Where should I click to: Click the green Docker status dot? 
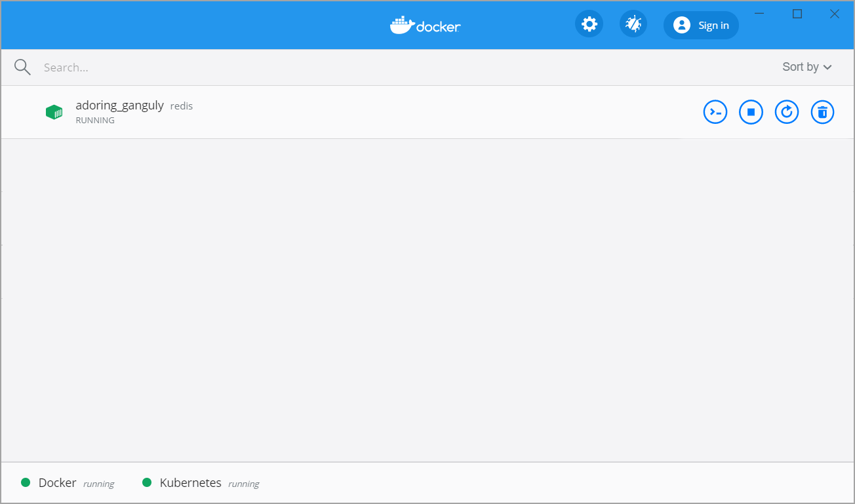pyautogui.click(x=26, y=483)
